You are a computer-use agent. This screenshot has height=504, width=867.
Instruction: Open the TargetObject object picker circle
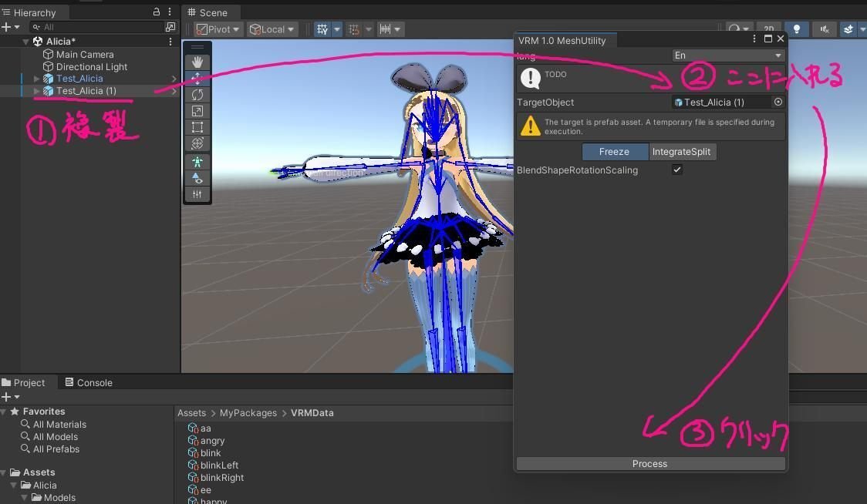[778, 102]
